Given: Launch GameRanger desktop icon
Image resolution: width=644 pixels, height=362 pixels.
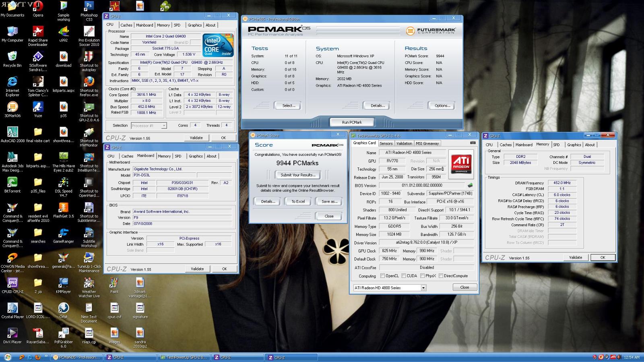Looking at the screenshot, I should (x=63, y=236).
